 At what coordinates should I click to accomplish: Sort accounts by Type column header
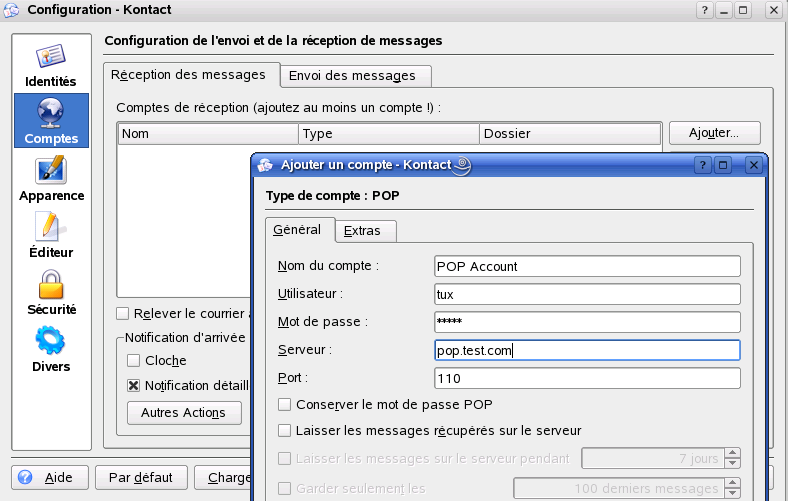[x=389, y=134]
